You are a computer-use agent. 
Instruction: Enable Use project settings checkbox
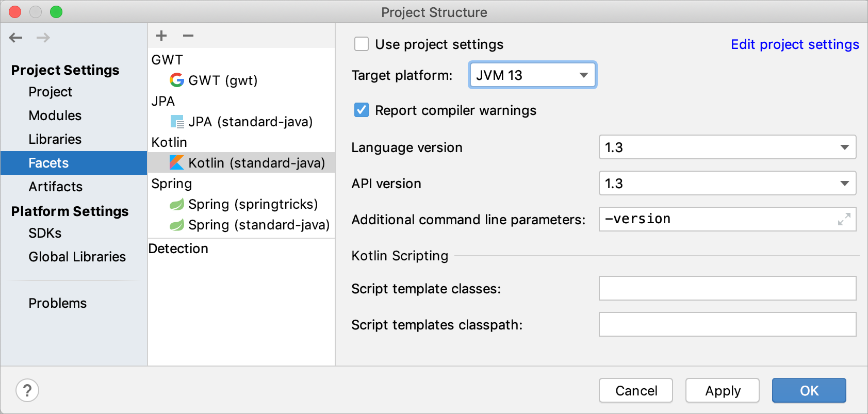coord(362,44)
